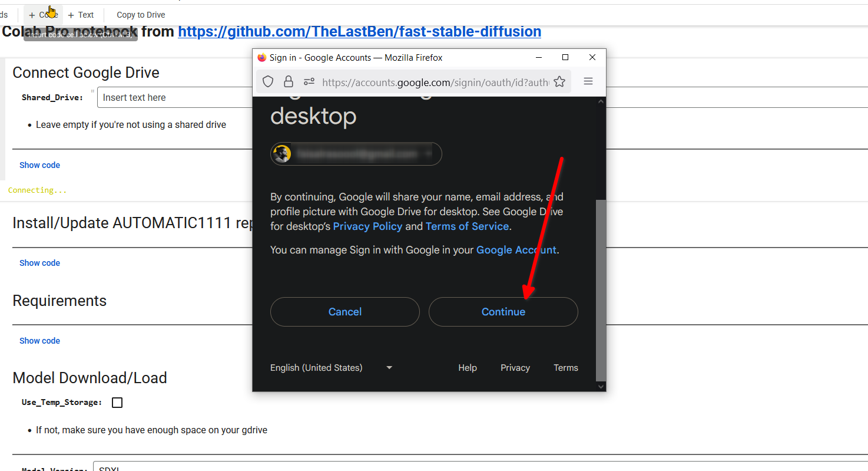Insert a code cell with + Code
Image resolution: width=868 pixels, height=471 pixels.
tap(43, 15)
